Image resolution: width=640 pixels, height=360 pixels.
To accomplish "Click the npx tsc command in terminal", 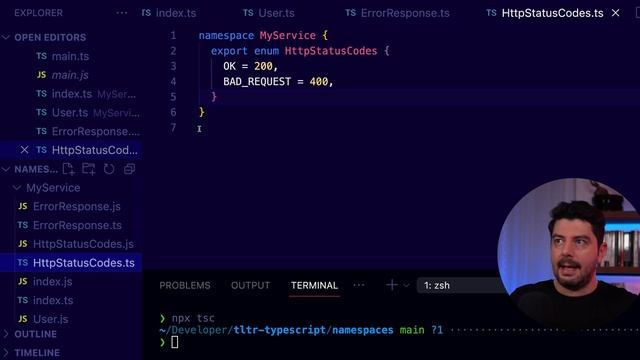I will [x=193, y=318].
